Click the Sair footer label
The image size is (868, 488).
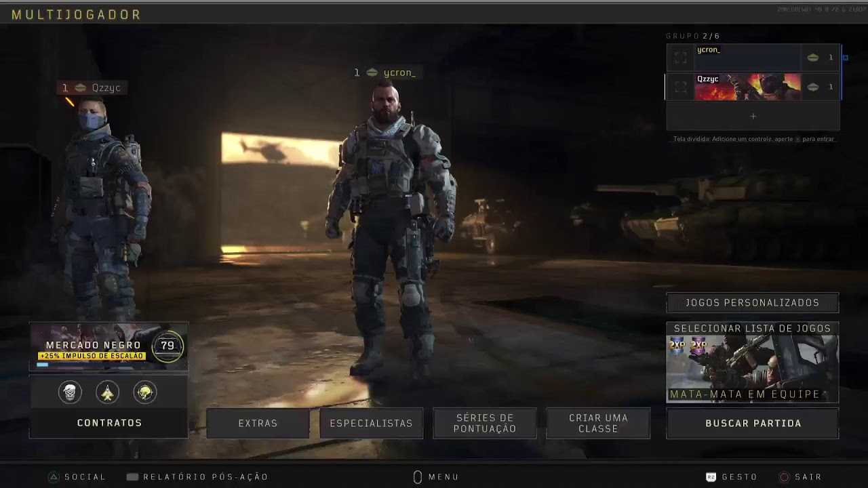pyautogui.click(x=808, y=477)
